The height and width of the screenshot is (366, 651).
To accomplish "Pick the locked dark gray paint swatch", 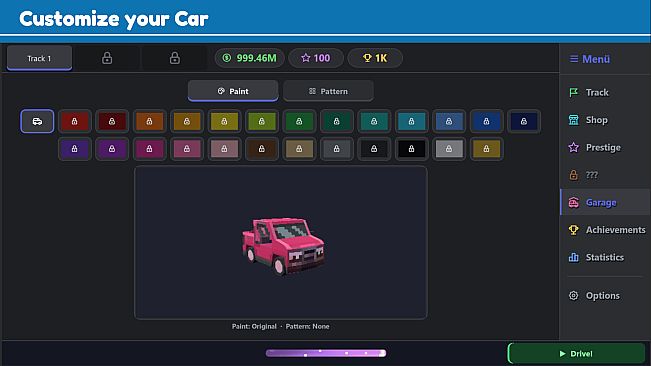I will click(x=336, y=149).
